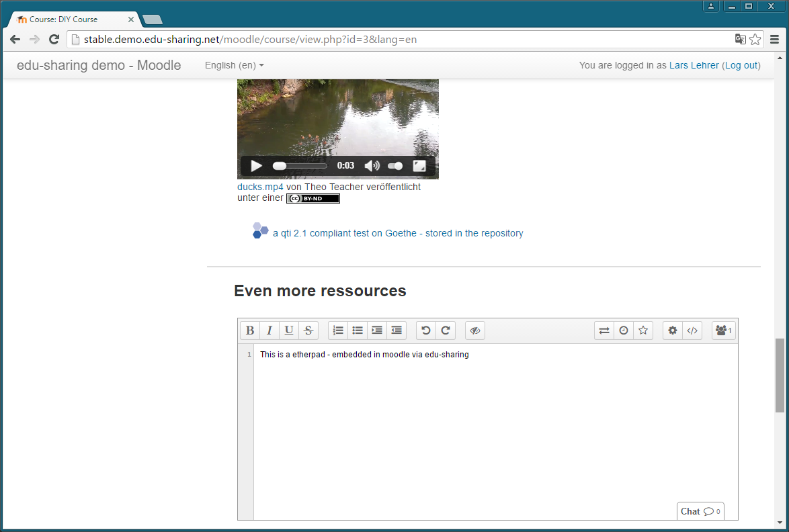Reload the current page
This screenshot has height=532, width=789.
54,39
